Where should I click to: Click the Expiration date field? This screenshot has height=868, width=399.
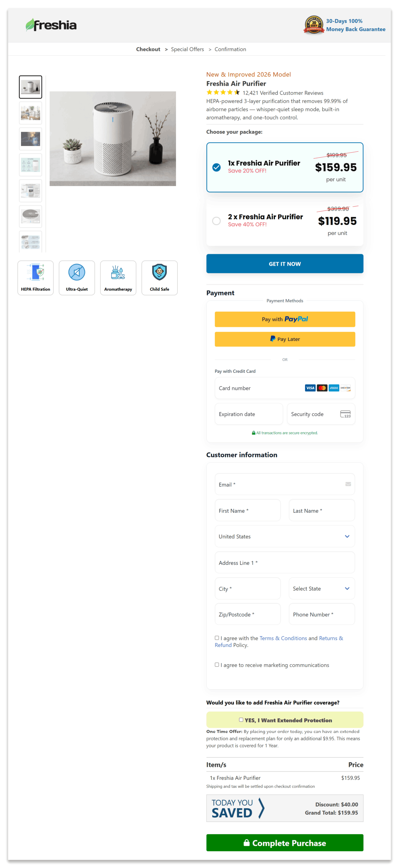[x=249, y=414]
